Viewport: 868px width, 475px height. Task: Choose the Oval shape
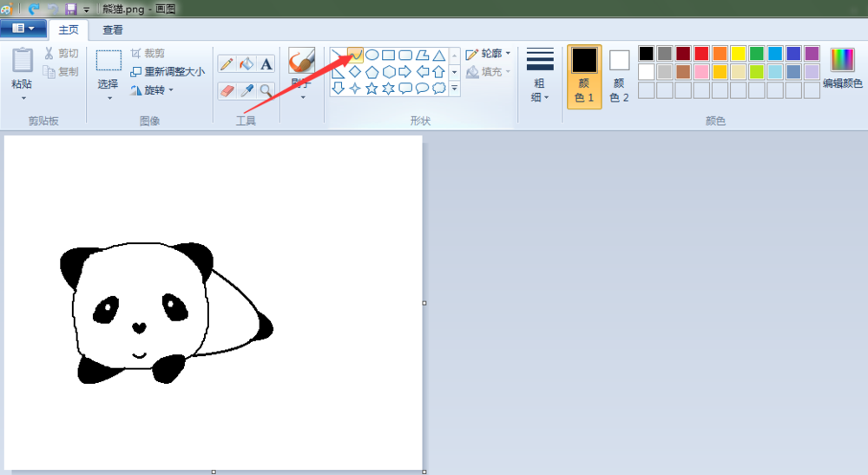pyautogui.click(x=372, y=55)
